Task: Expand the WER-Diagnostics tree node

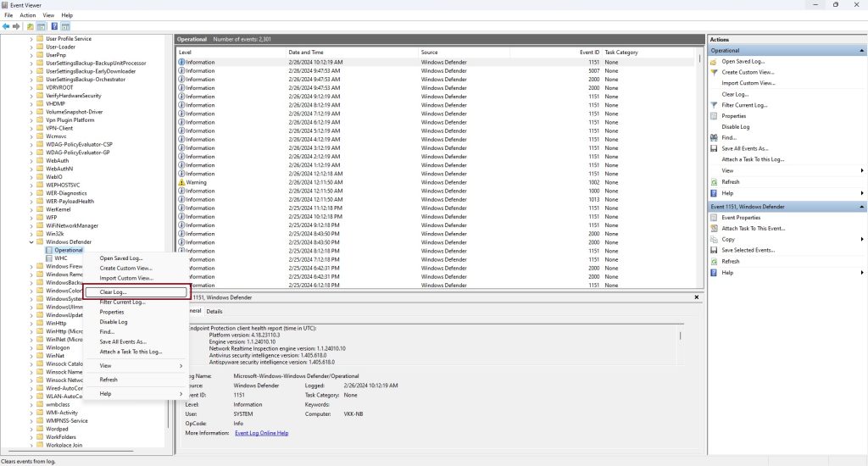Action: (31, 193)
